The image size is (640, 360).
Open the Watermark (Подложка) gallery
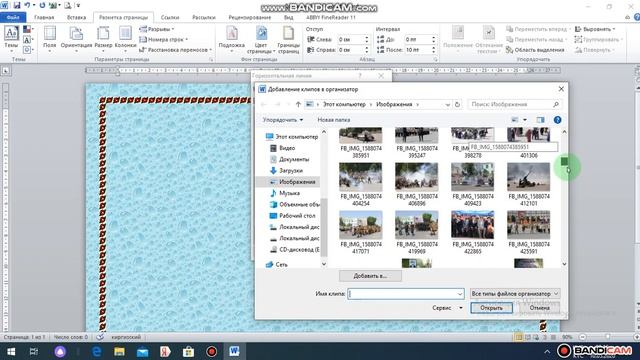[231, 38]
